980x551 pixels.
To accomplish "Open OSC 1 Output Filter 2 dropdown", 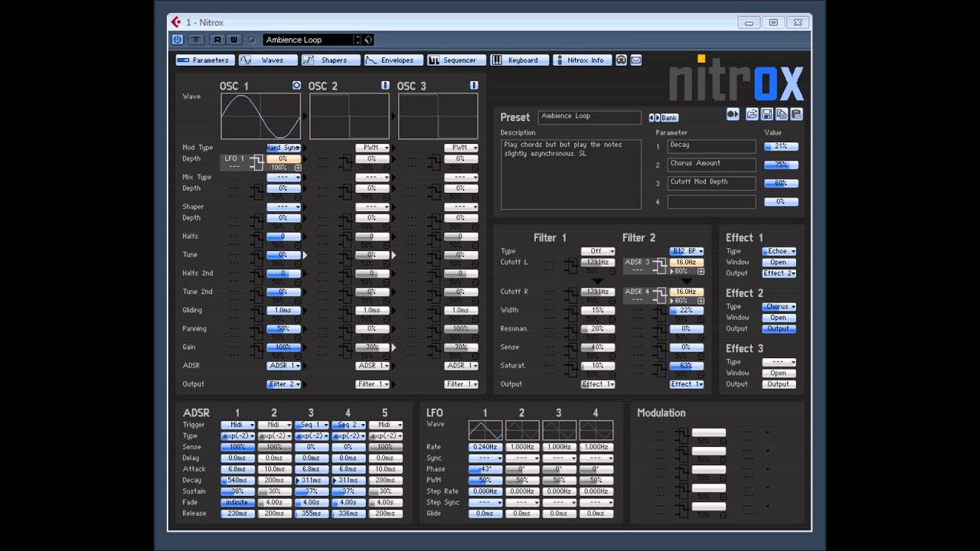I will pyautogui.click(x=283, y=384).
